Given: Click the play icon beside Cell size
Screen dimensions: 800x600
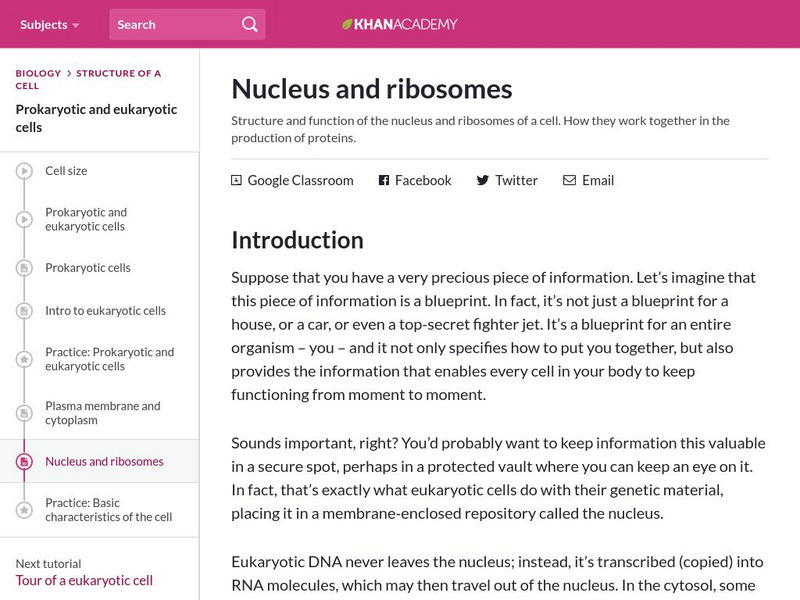Looking at the screenshot, I should [24, 171].
